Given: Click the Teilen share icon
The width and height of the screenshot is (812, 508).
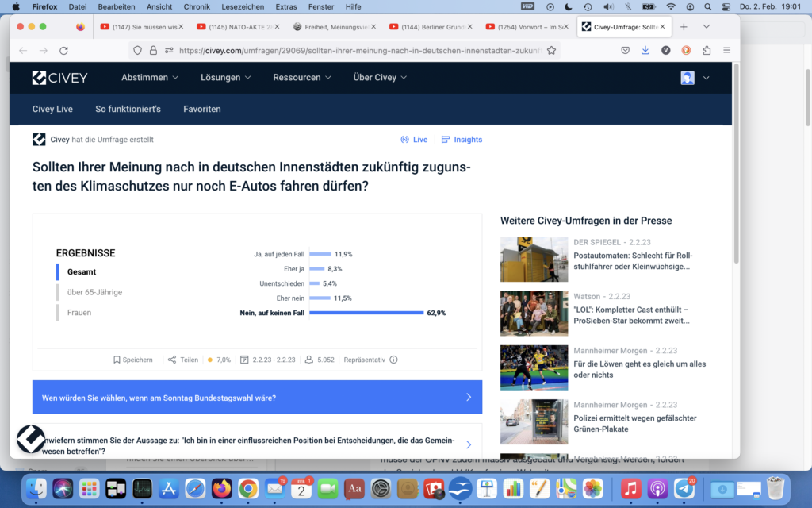Looking at the screenshot, I should click(x=172, y=360).
